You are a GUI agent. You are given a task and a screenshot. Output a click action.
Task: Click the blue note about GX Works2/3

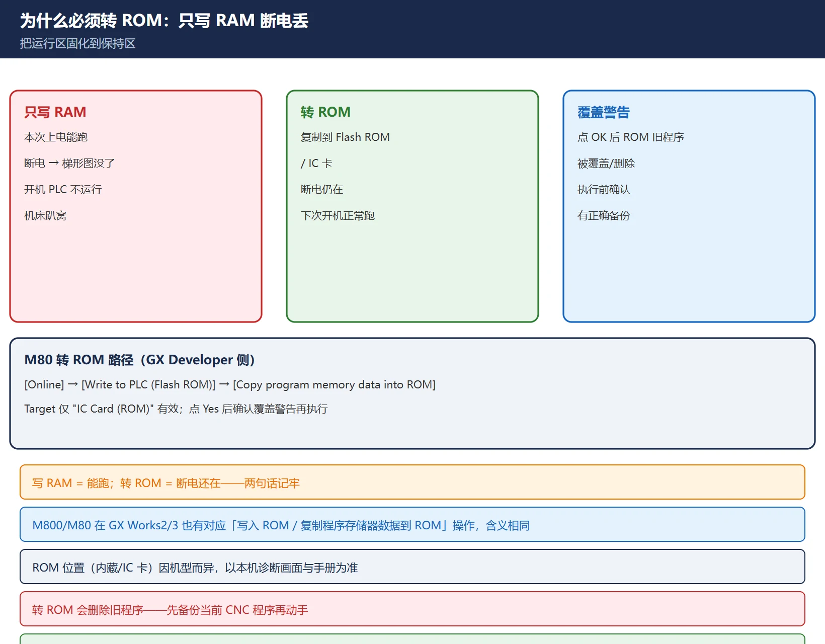tap(412, 524)
